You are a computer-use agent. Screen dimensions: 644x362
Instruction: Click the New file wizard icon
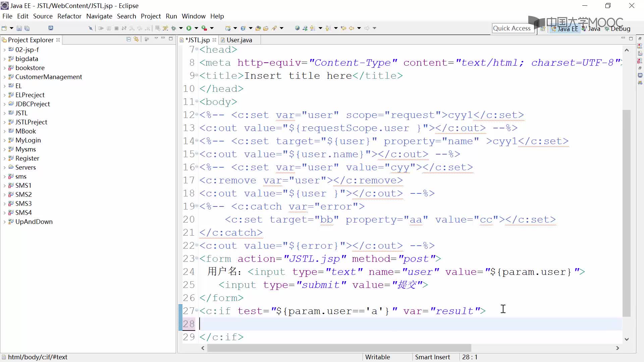pyautogui.click(x=4, y=28)
